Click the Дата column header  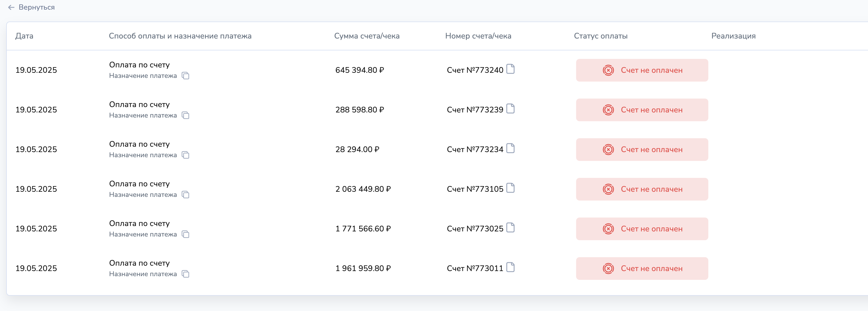click(x=24, y=36)
